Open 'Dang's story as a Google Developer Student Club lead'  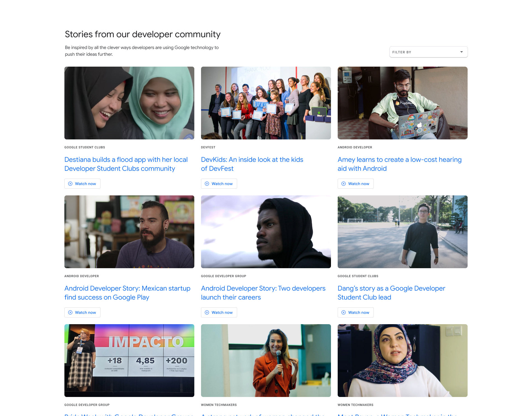tap(391, 293)
